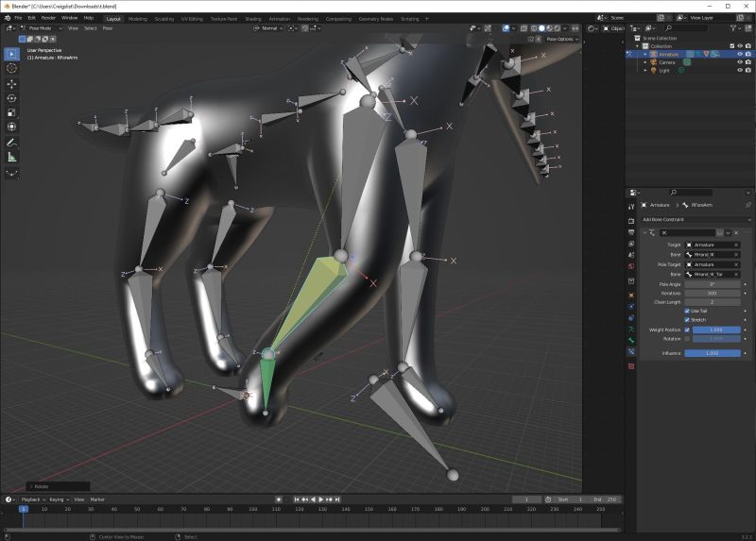This screenshot has height=541, width=756.
Task: Switch to material preview shading
Action: click(550, 28)
